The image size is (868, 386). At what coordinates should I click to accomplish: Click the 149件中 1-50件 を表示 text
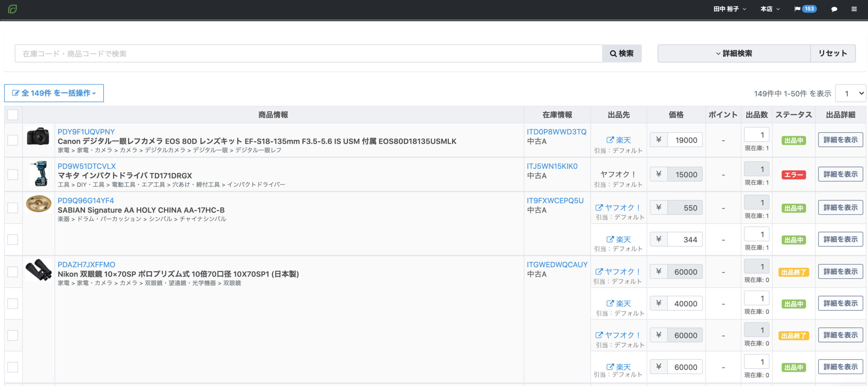792,94
